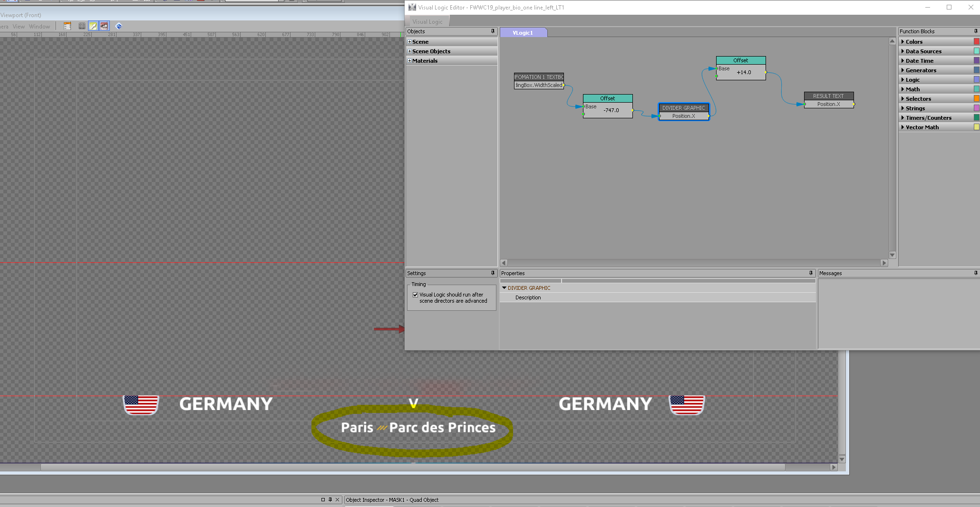Select the Visual Logic tab
Screen dimensions: 980x507
pos(427,22)
